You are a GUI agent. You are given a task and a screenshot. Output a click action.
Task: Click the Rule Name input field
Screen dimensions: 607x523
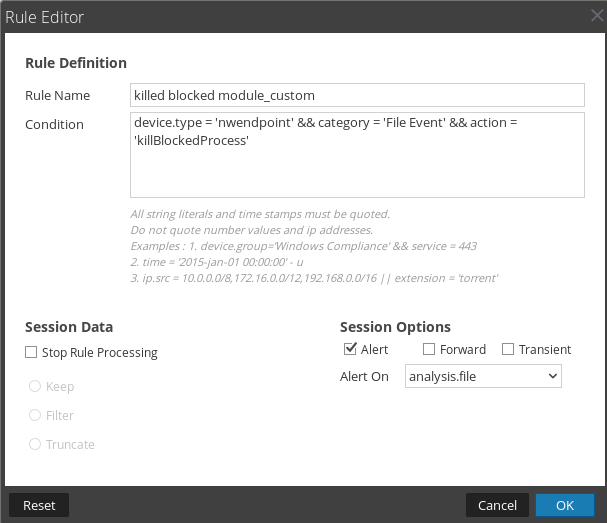coord(357,95)
